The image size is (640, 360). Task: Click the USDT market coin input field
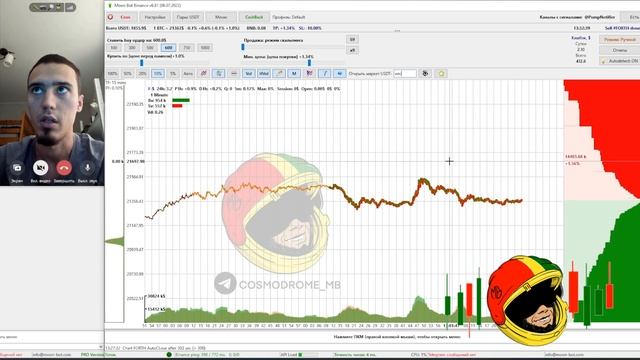405,73
